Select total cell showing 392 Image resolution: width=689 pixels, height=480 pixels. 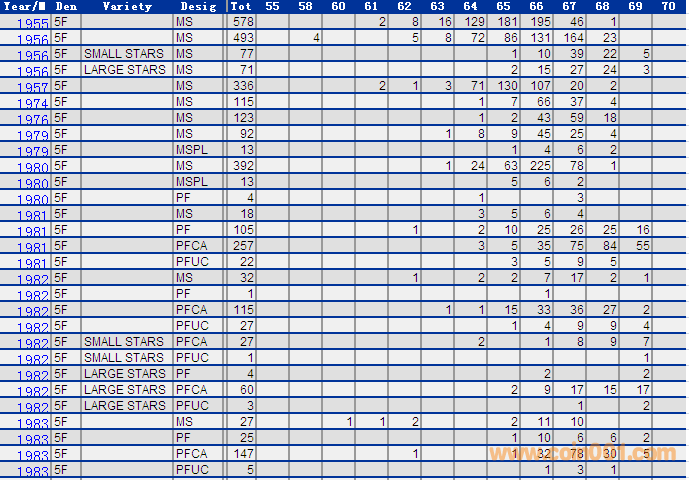tap(243, 166)
